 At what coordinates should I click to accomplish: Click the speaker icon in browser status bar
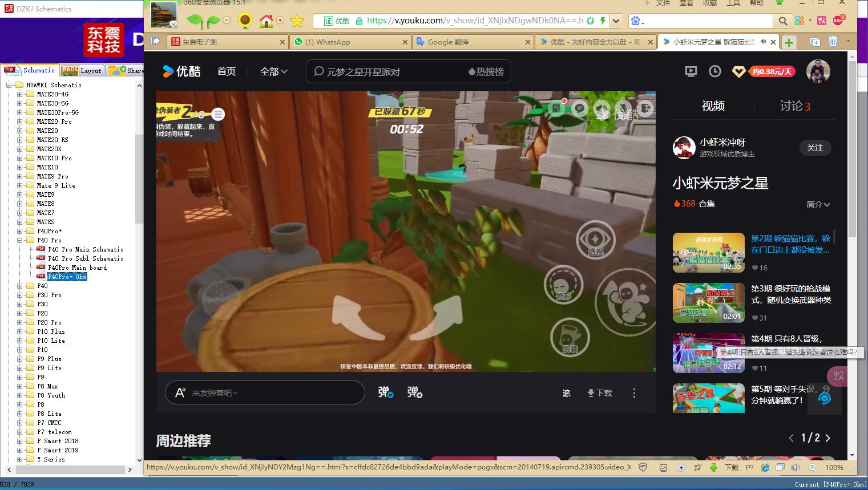click(796, 467)
